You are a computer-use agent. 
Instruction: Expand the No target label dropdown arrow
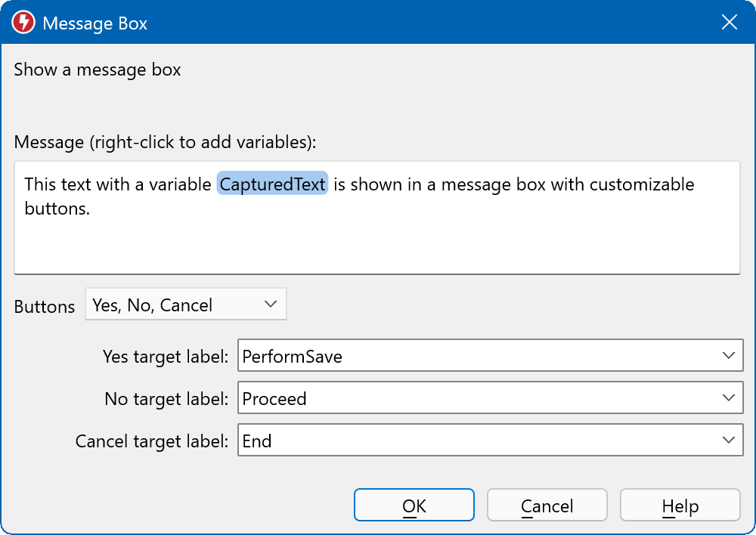[x=728, y=398]
